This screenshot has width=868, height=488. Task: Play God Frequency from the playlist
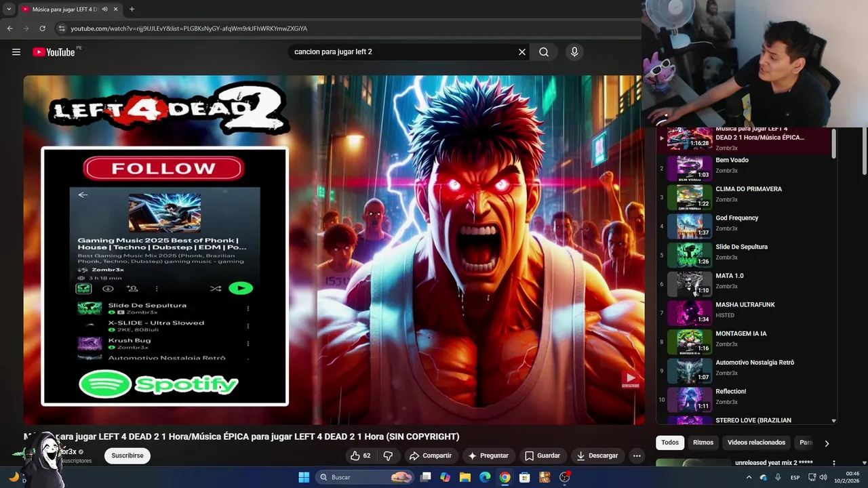[743, 226]
